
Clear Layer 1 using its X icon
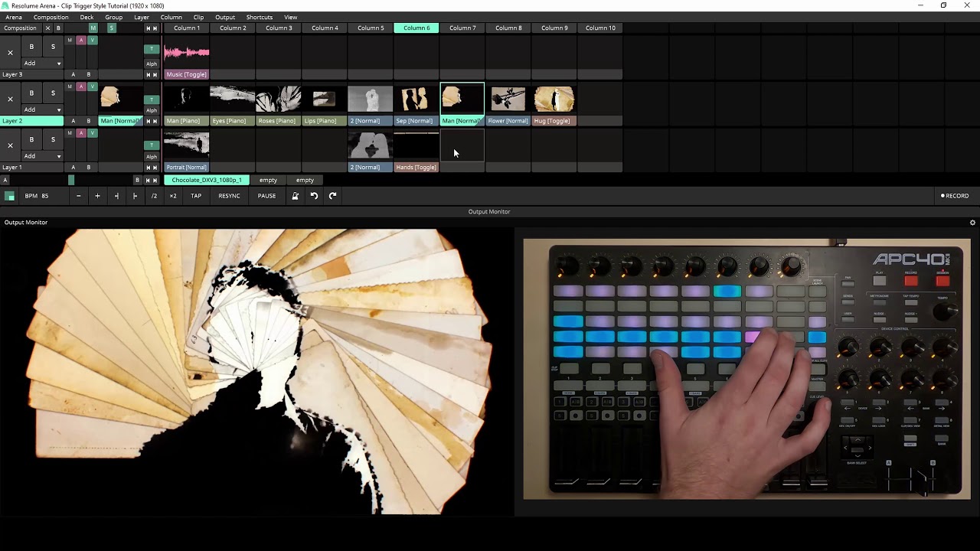pyautogui.click(x=10, y=145)
